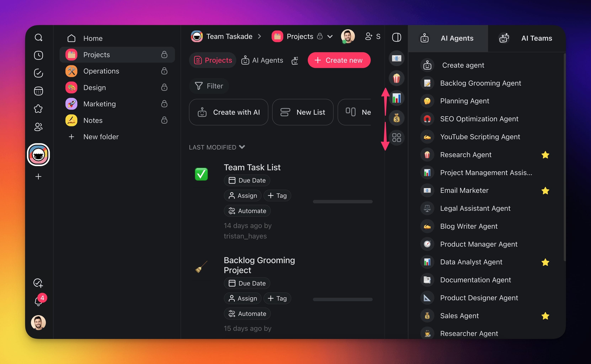
Task: Click the four-squares grid icon in agent strip
Action: coord(396,138)
